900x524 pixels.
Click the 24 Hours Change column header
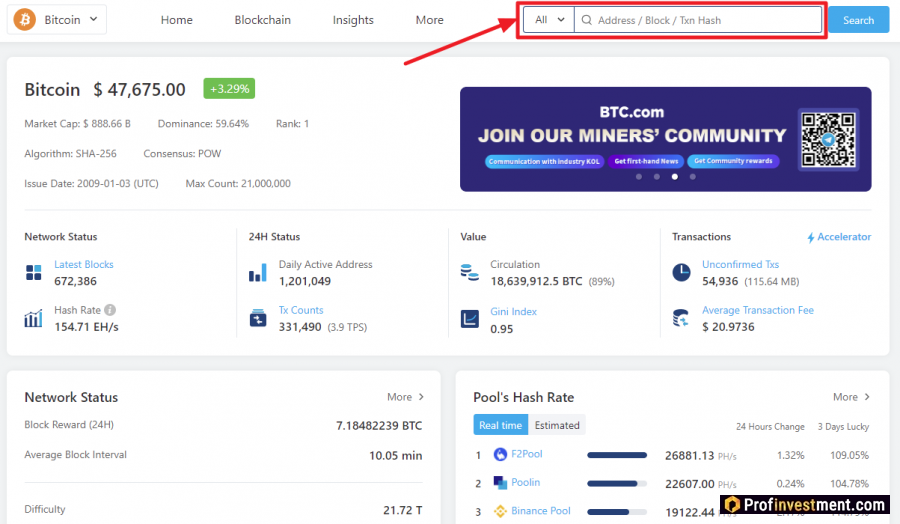pos(770,426)
